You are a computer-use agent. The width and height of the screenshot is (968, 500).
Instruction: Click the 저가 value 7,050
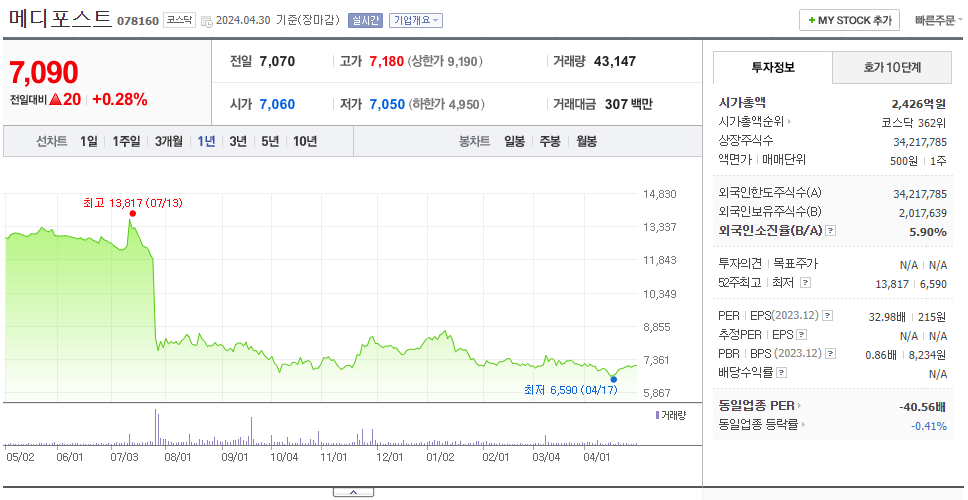[x=387, y=104]
